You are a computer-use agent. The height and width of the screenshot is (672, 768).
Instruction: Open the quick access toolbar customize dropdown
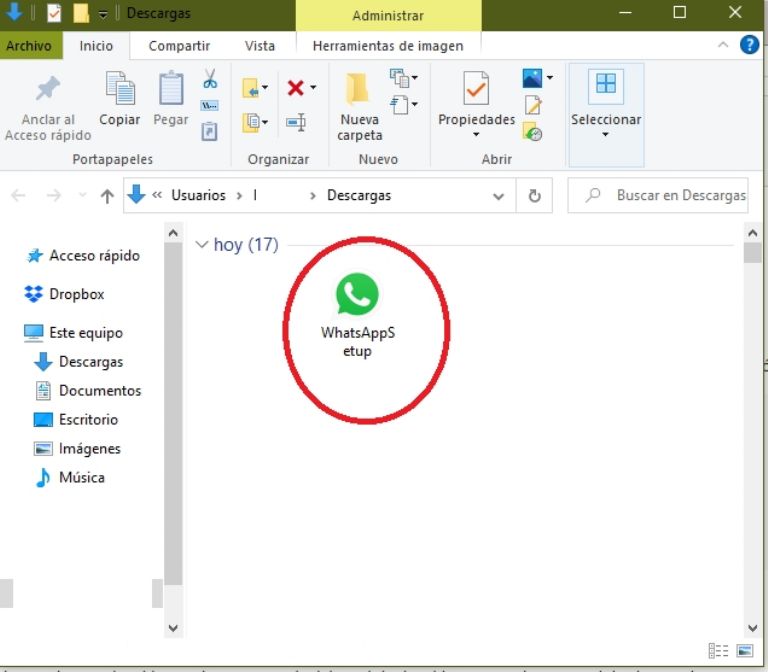click(x=103, y=14)
